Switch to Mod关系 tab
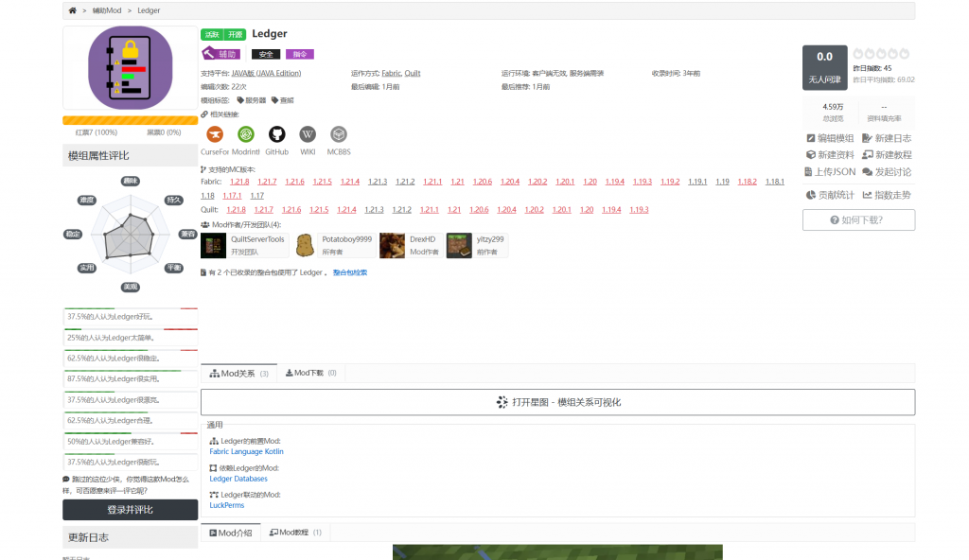 tap(238, 374)
